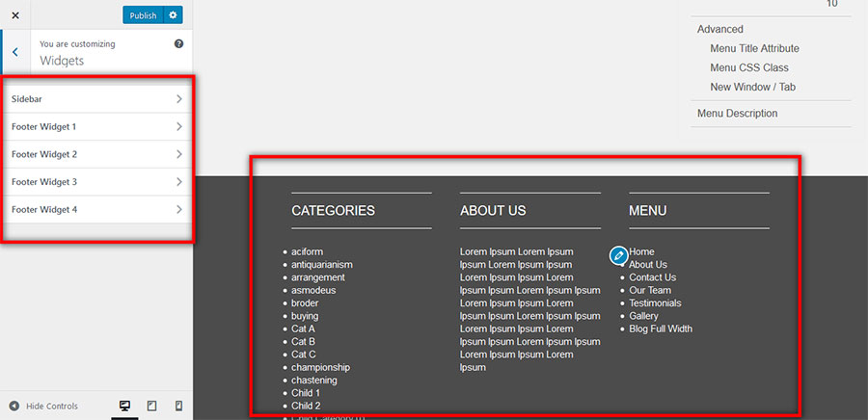Click Home in the footer menu
Viewport: 868px width, 420px height.
[x=641, y=252]
